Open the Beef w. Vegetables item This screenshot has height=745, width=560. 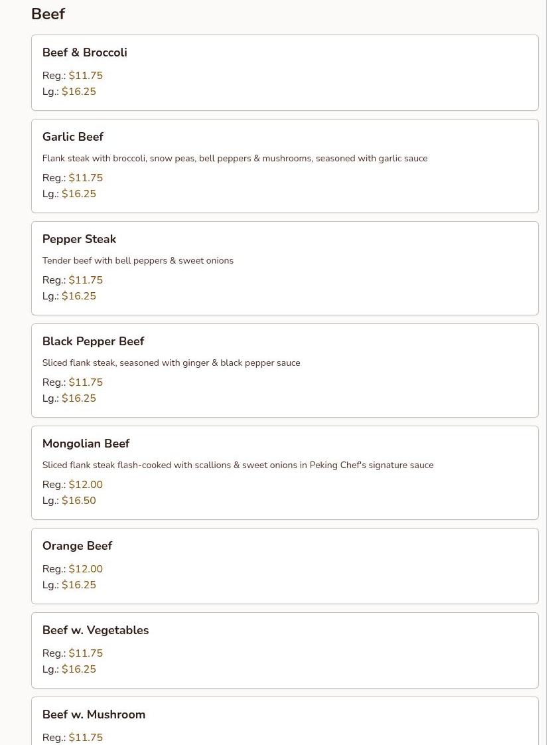96,630
